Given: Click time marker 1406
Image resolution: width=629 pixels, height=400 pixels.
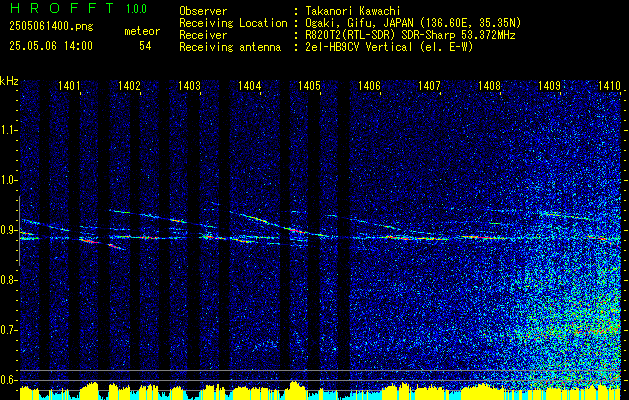Looking at the screenshot, I should tap(369, 85).
